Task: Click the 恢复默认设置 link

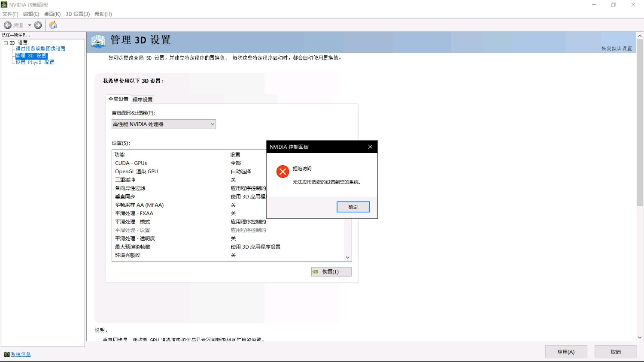Action: point(617,48)
